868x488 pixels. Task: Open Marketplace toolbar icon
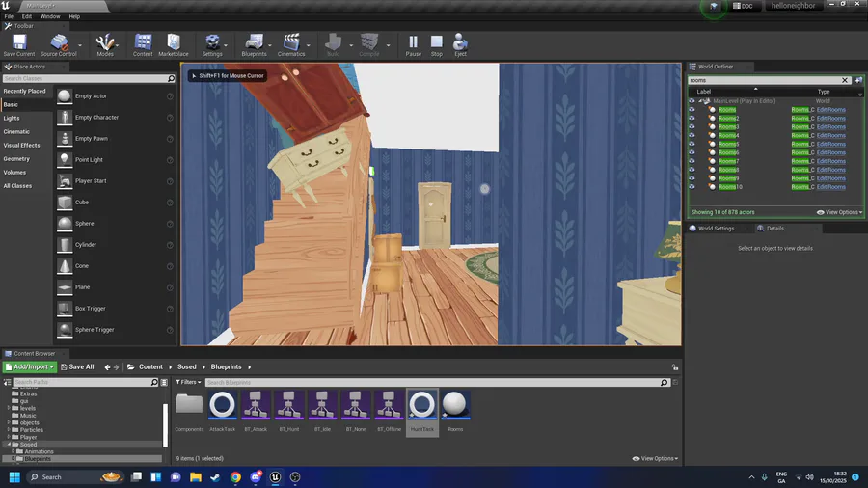click(x=174, y=45)
